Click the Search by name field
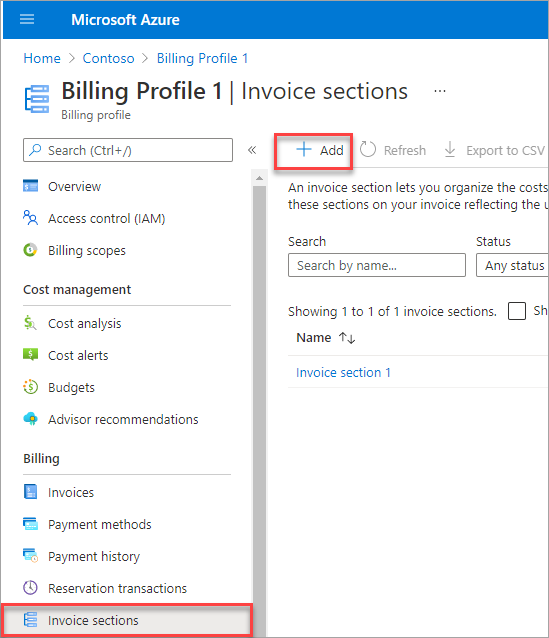Viewport: 549px width, 638px height. (x=377, y=265)
